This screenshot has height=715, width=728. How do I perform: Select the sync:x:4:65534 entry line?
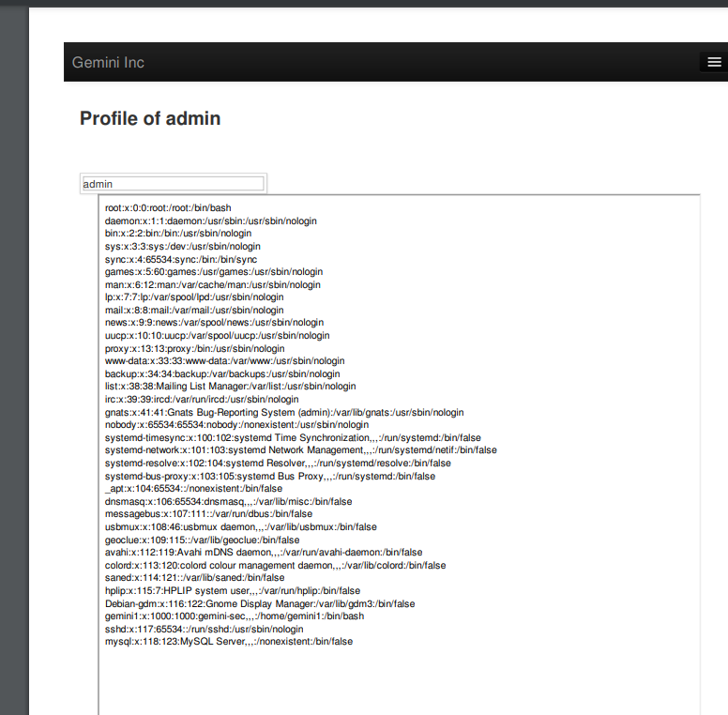pos(181,259)
